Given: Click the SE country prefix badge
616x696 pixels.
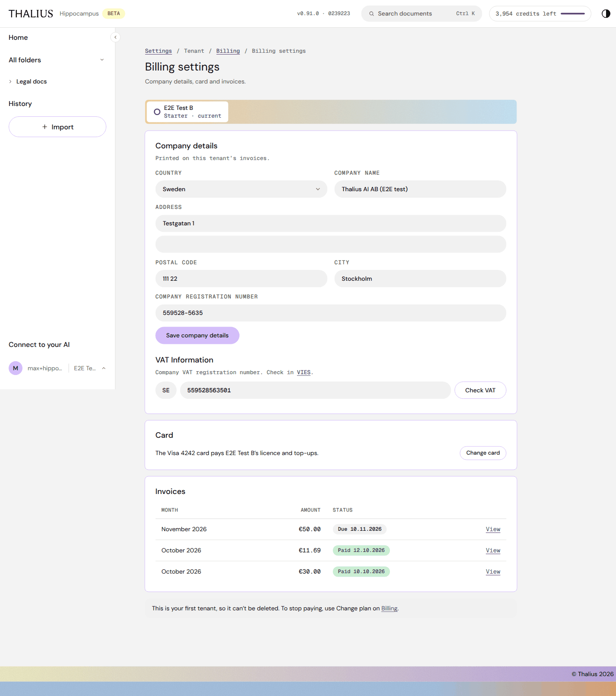Looking at the screenshot, I should pos(166,390).
